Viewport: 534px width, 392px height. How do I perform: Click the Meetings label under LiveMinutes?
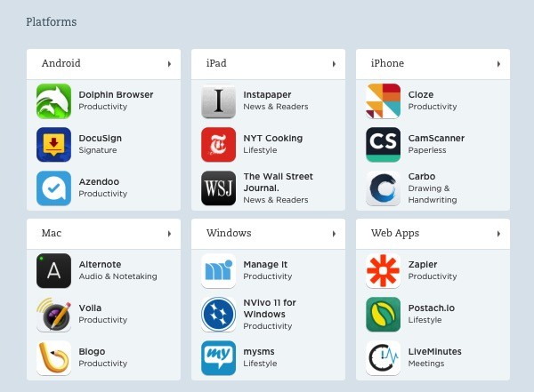coord(426,364)
